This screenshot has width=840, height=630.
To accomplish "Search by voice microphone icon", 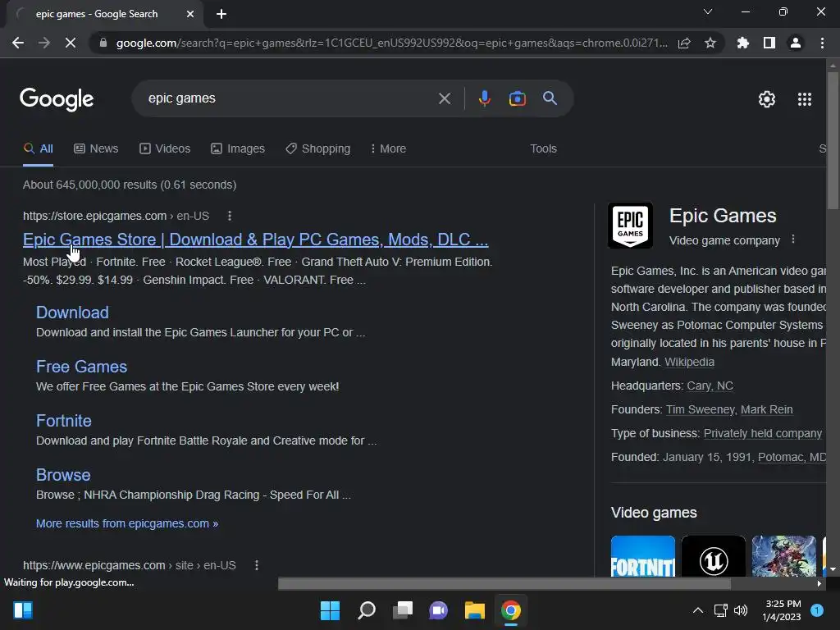I will click(484, 98).
